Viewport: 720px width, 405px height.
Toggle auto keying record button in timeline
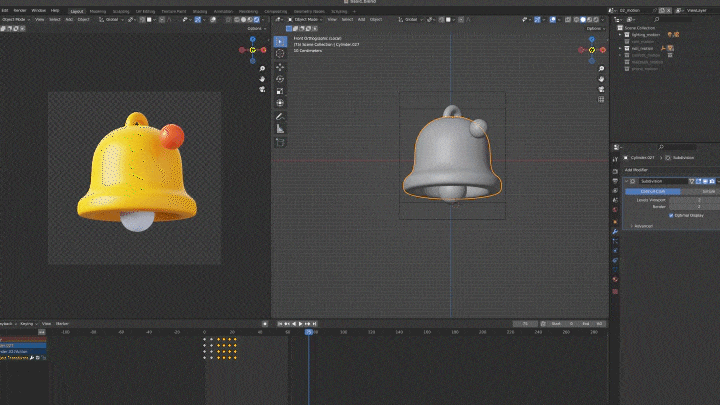tap(265, 324)
